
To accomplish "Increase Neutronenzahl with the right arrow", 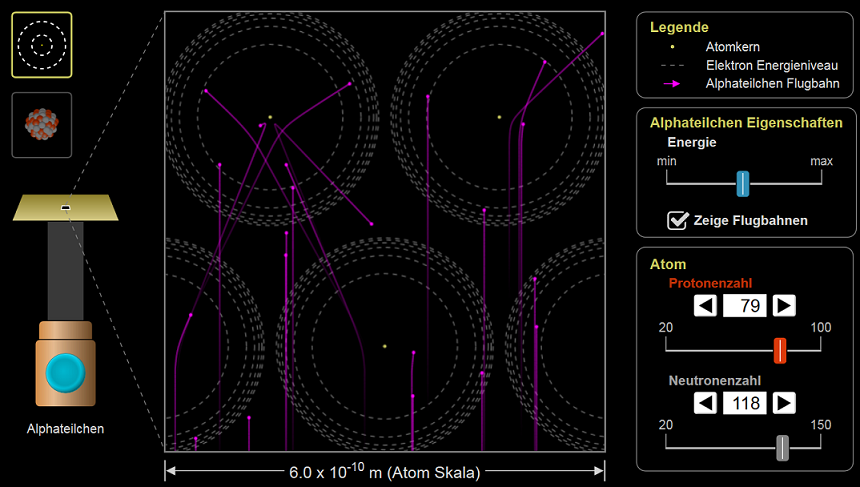I will 785,403.
